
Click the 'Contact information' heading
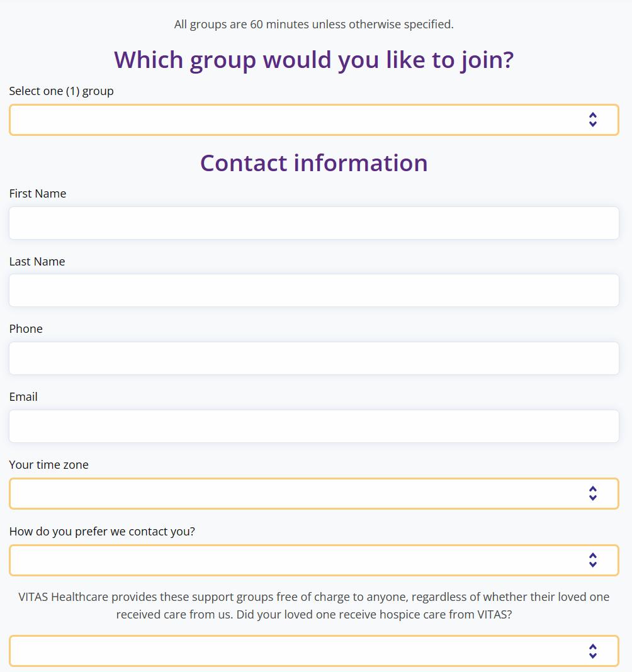coord(313,163)
